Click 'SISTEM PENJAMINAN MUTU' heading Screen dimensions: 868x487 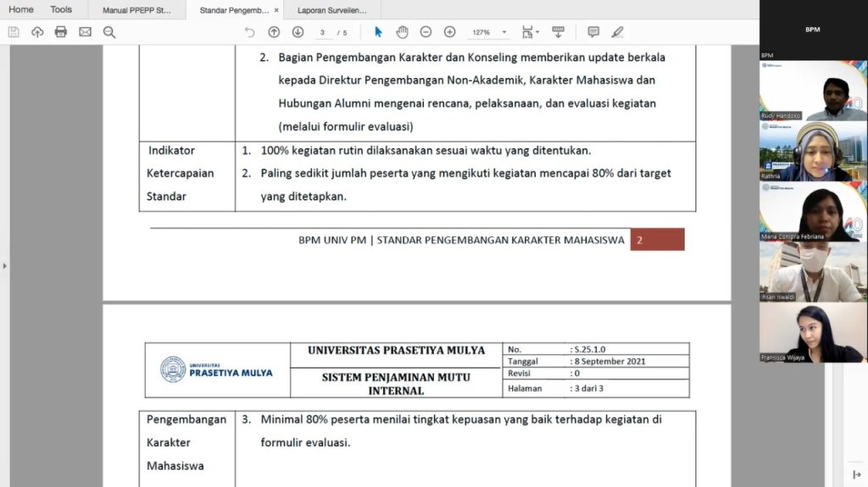(x=397, y=378)
